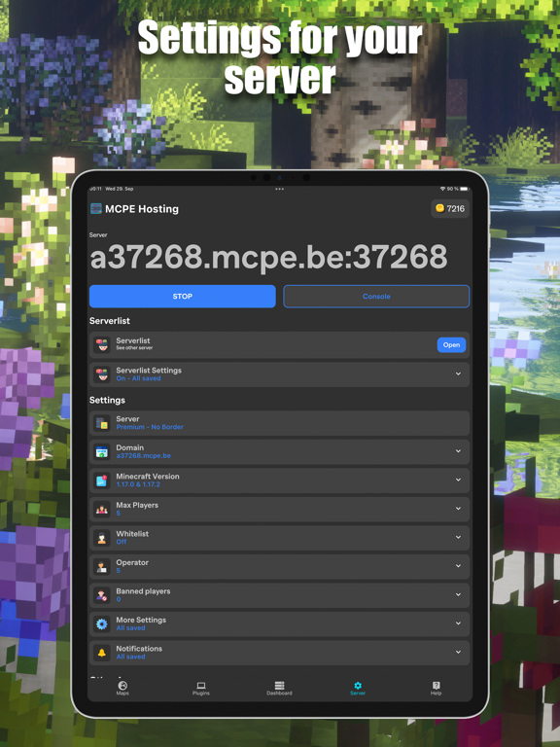Tap the MCPE Hosting app logo icon
This screenshot has width=560, height=747.
[x=96, y=209]
